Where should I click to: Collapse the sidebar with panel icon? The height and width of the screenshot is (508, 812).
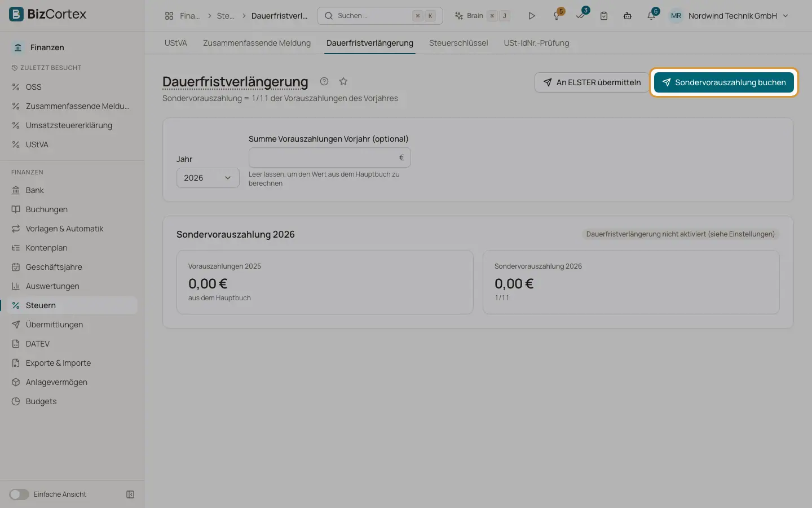(130, 494)
